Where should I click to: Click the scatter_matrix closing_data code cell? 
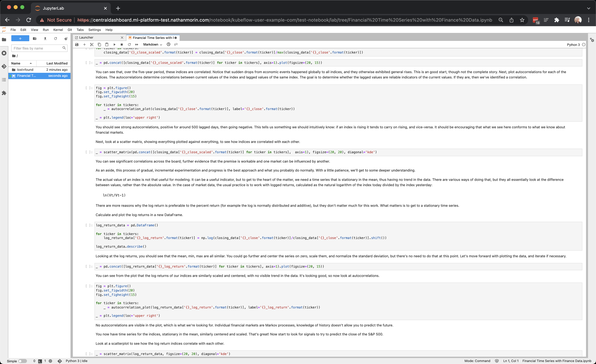click(338, 152)
